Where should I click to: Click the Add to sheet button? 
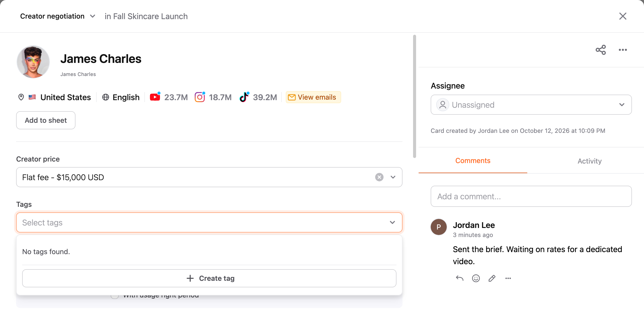[x=46, y=120]
